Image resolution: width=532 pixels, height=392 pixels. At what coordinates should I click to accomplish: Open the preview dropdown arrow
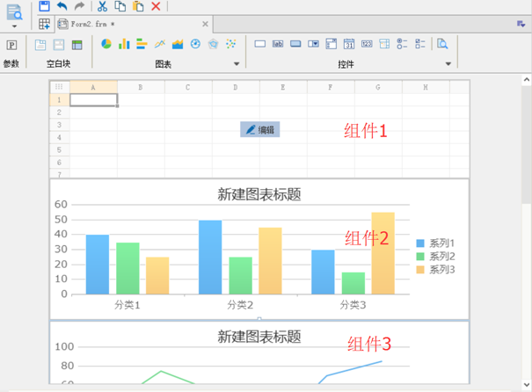tap(14, 26)
